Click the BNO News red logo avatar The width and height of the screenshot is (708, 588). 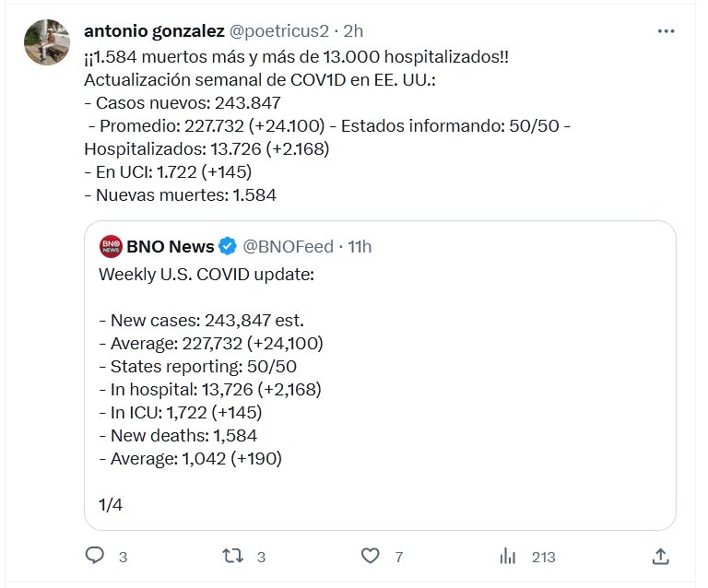click(110, 246)
